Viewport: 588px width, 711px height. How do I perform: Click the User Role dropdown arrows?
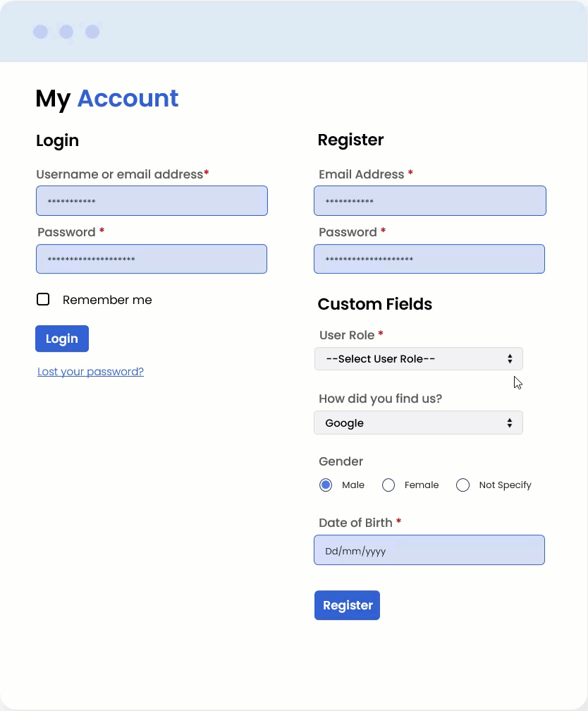click(510, 359)
